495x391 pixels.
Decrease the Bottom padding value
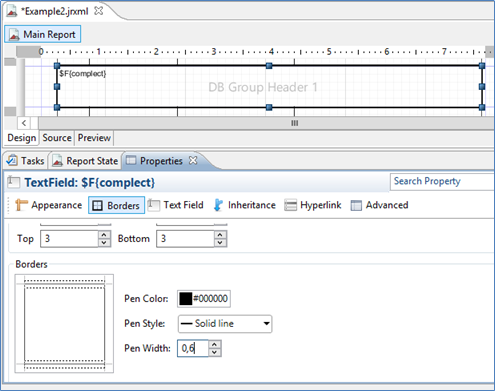tap(220, 243)
